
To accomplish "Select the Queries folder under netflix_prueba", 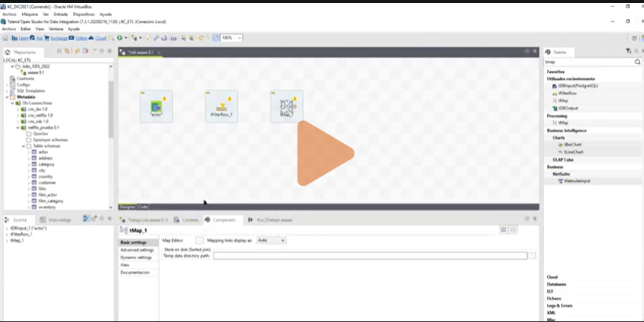I will tap(41, 134).
